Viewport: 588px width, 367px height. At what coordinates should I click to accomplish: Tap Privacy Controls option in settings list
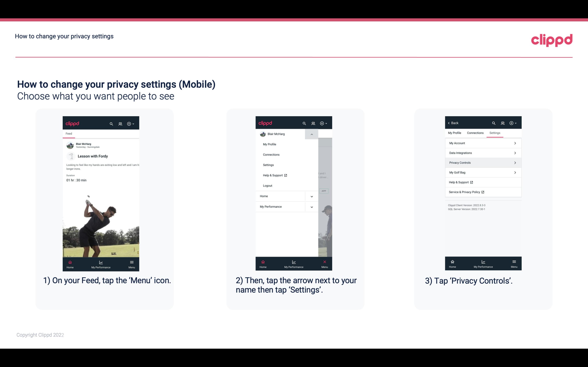point(483,162)
